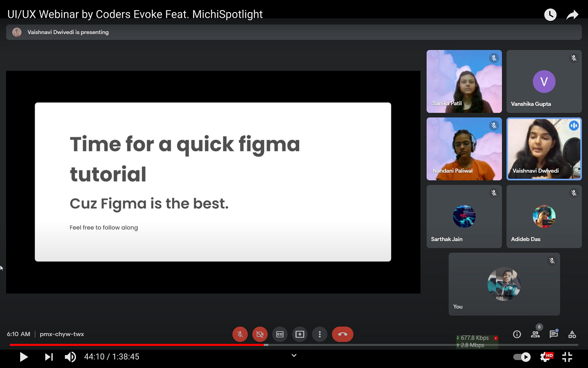Seek on the red video progress bar

click(x=137, y=345)
